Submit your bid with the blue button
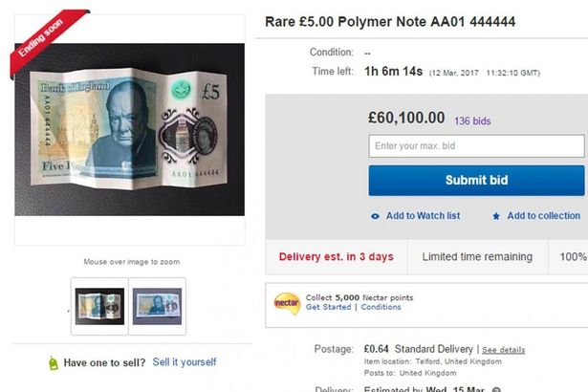 476,181
